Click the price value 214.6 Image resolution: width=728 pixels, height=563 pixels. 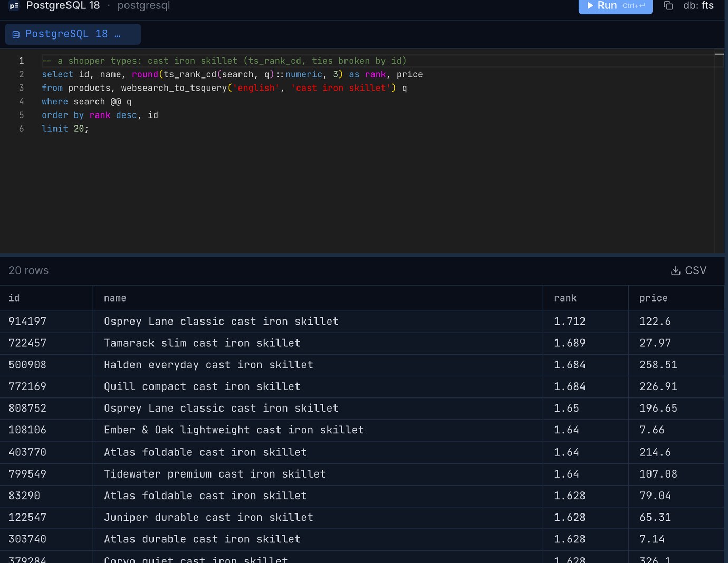(x=655, y=452)
